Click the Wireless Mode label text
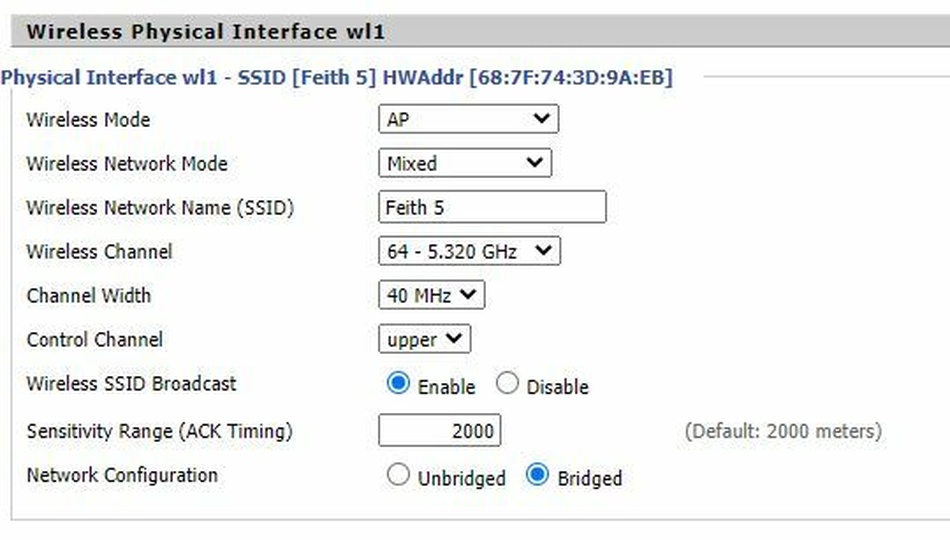The height and width of the screenshot is (540, 950). coord(88,120)
